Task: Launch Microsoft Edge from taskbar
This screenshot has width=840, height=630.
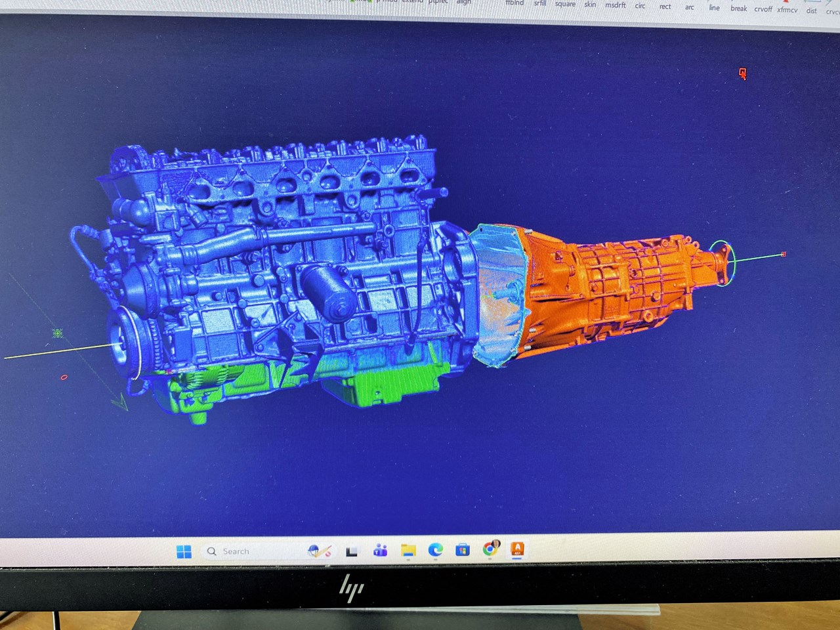Action: (x=435, y=549)
